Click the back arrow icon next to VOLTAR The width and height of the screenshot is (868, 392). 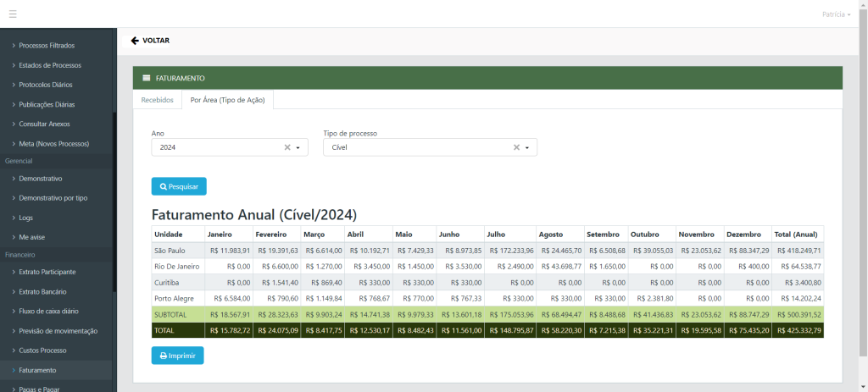pyautogui.click(x=135, y=41)
